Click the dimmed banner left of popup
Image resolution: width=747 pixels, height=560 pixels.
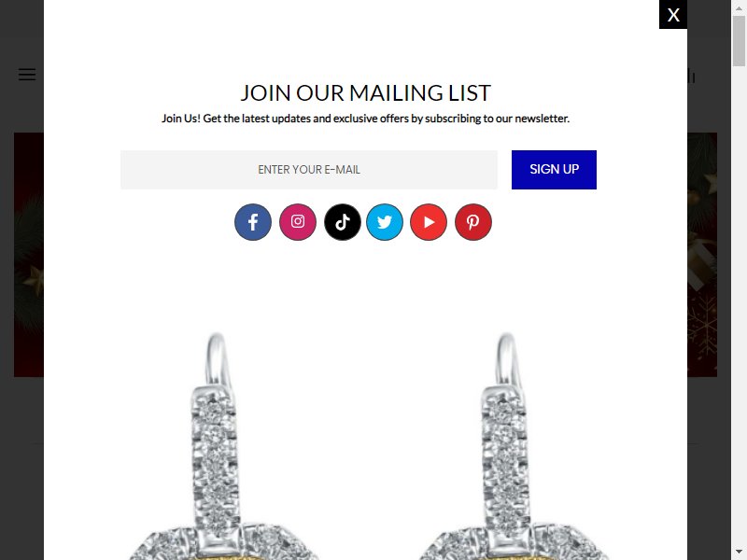(29, 255)
